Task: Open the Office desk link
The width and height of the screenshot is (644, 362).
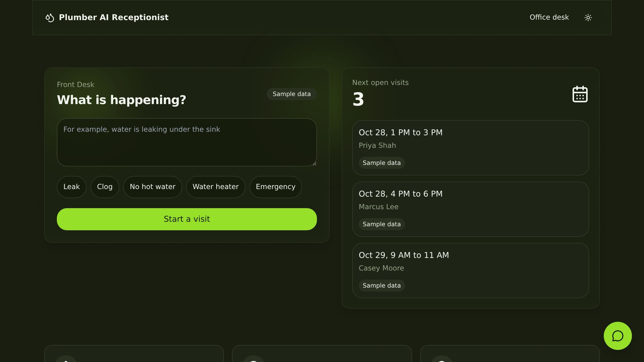Action: (x=549, y=17)
